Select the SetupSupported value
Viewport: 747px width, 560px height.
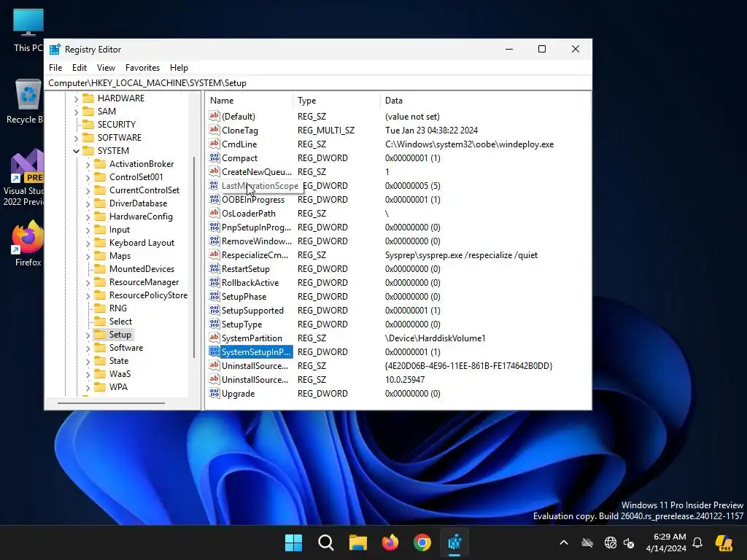pyautogui.click(x=252, y=310)
